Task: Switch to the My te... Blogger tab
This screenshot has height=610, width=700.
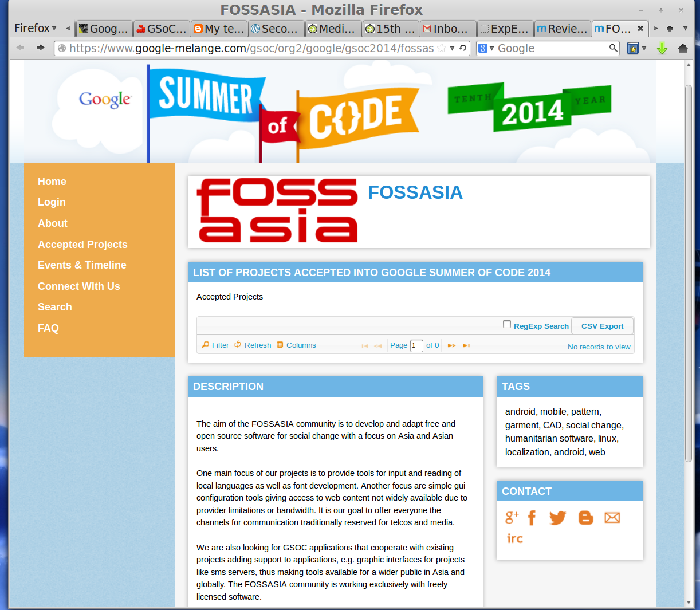Action: 219,29
